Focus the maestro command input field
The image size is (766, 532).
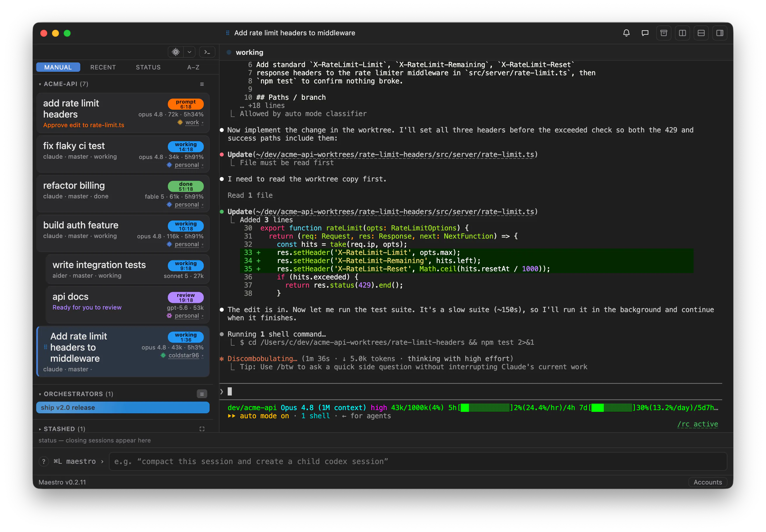pyautogui.click(x=418, y=461)
